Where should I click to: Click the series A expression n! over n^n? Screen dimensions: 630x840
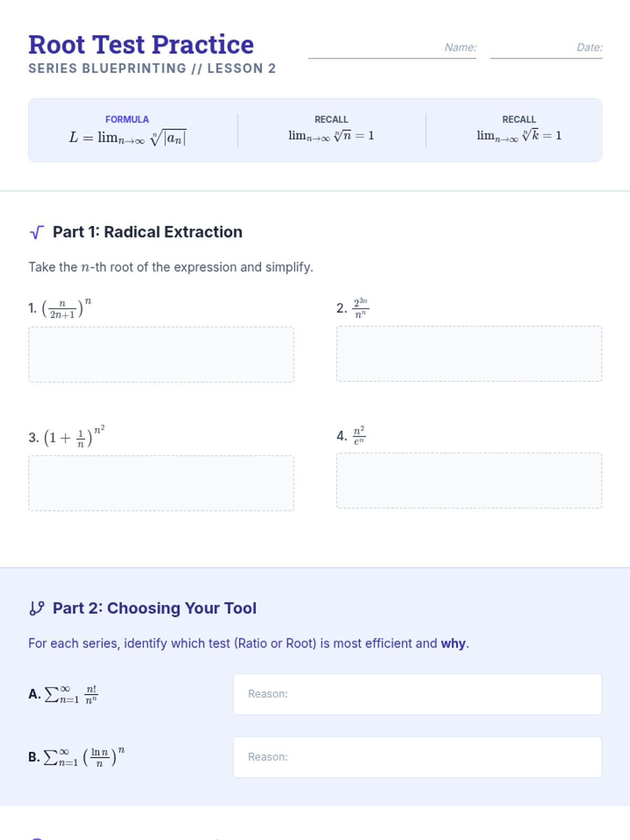71,694
